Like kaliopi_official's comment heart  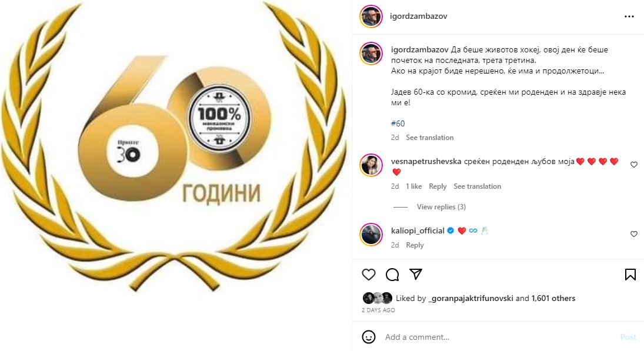(634, 234)
